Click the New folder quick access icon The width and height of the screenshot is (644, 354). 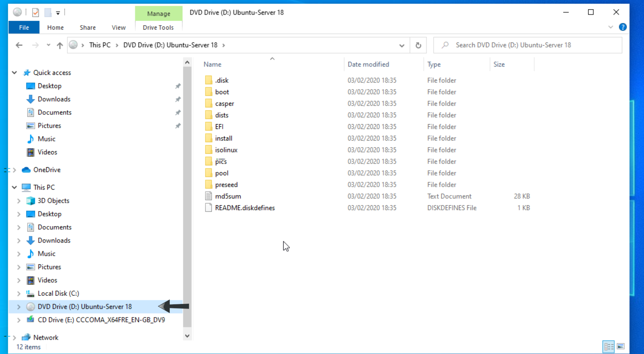[x=48, y=13]
